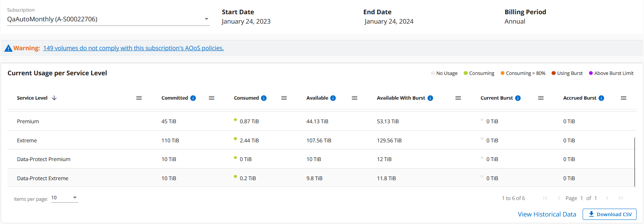Go to the next page arrow
The height and width of the screenshot is (224, 644).
point(607,198)
